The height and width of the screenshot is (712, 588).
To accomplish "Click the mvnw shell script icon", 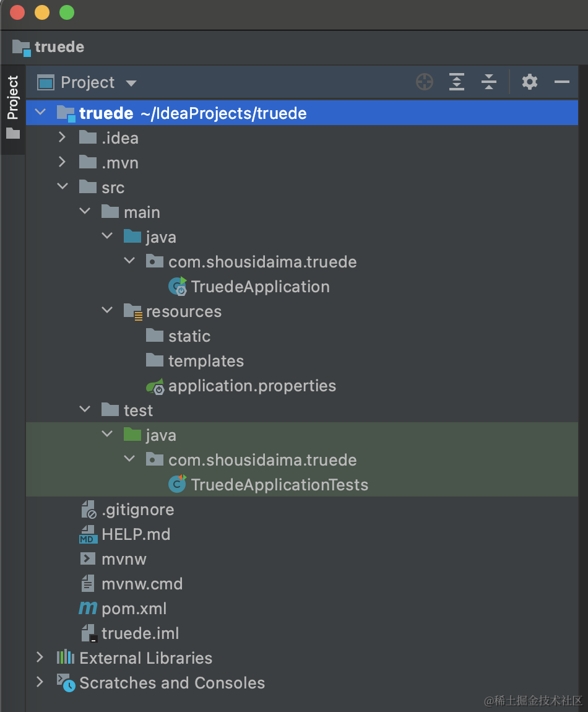I will (x=88, y=558).
